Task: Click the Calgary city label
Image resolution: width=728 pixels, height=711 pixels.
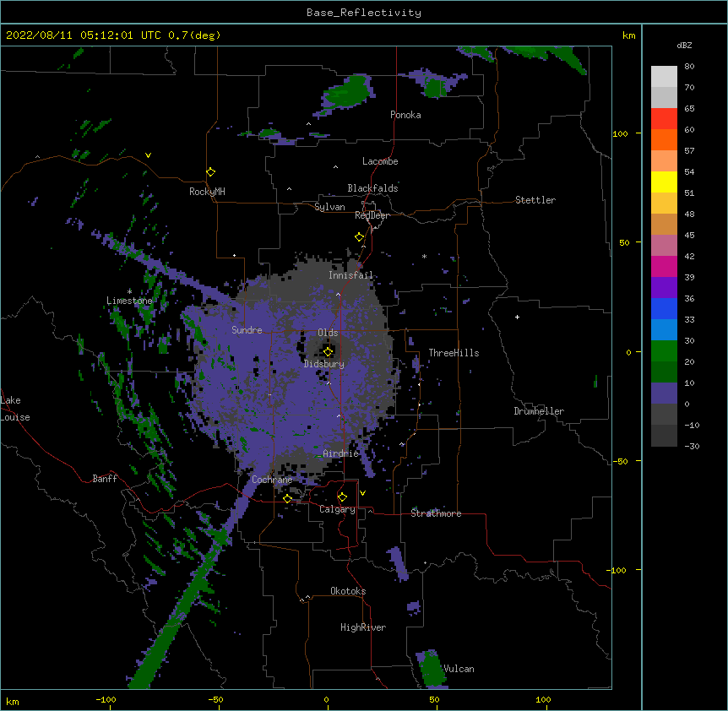Action: [337, 509]
